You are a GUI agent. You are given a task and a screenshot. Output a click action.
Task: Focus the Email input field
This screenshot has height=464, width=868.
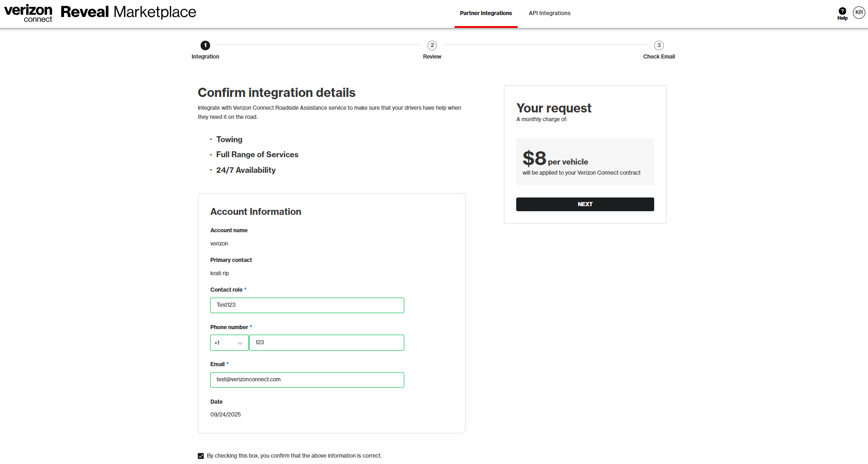point(307,380)
